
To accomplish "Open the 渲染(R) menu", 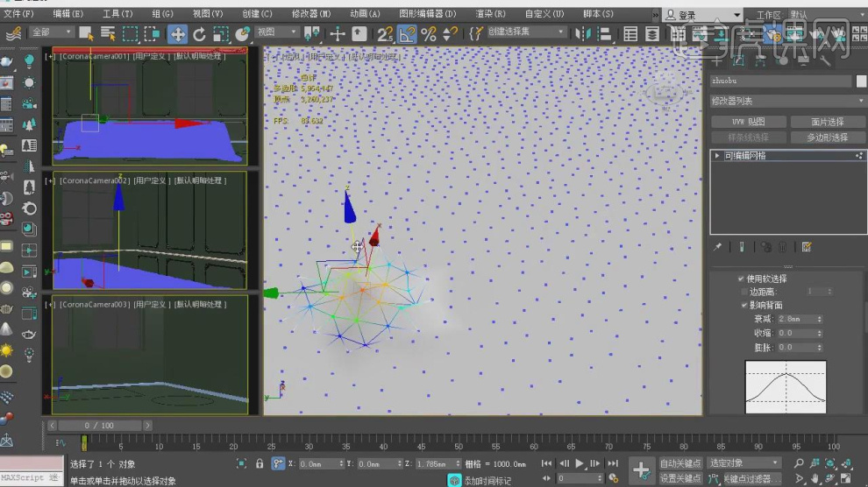I will pyautogui.click(x=489, y=14).
